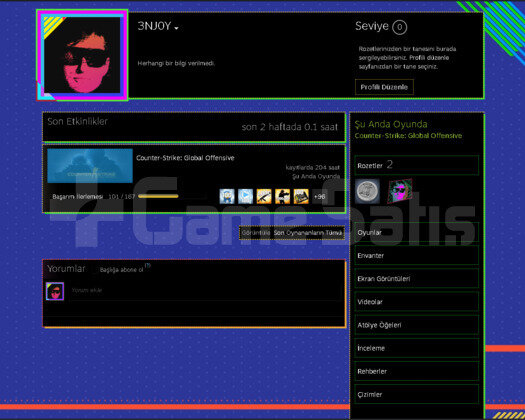Viewport: 525px width, 420px height.
Task: Click the Son Etkinlikler heading
Action: point(77,121)
